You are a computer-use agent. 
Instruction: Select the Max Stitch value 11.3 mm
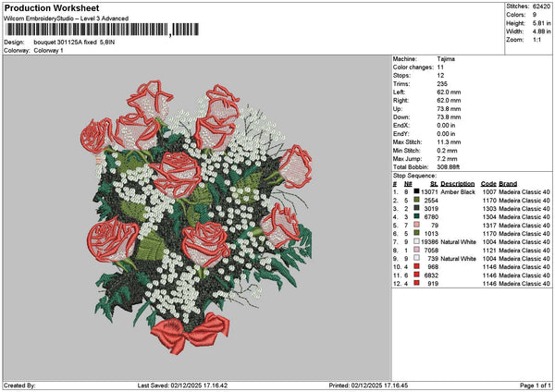[449, 142]
